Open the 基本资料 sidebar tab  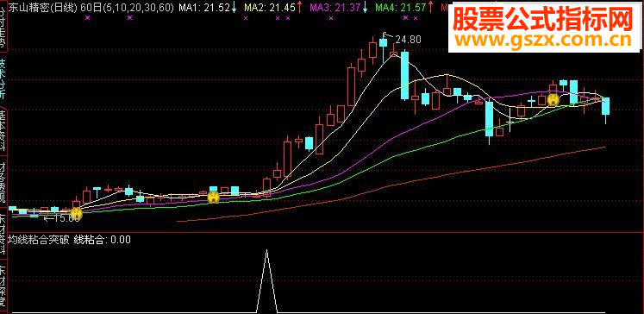(3, 130)
